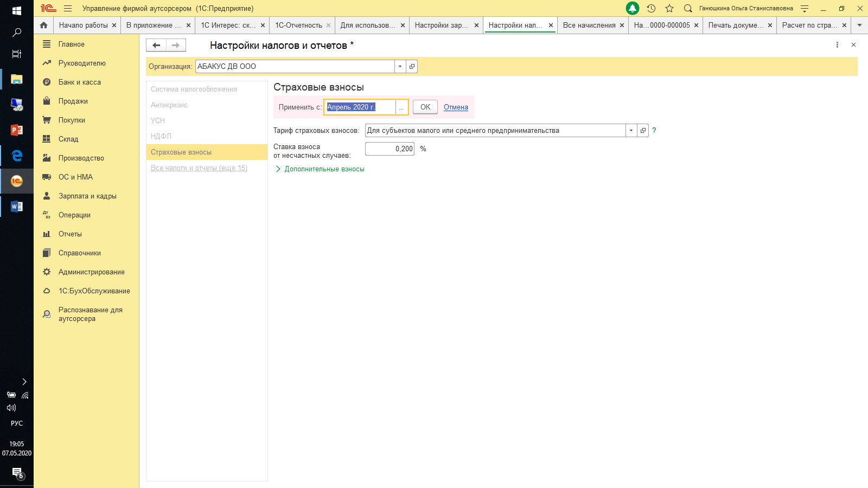Click the back arrow navigation button
Screen dimensions: 868x488
(x=156, y=45)
